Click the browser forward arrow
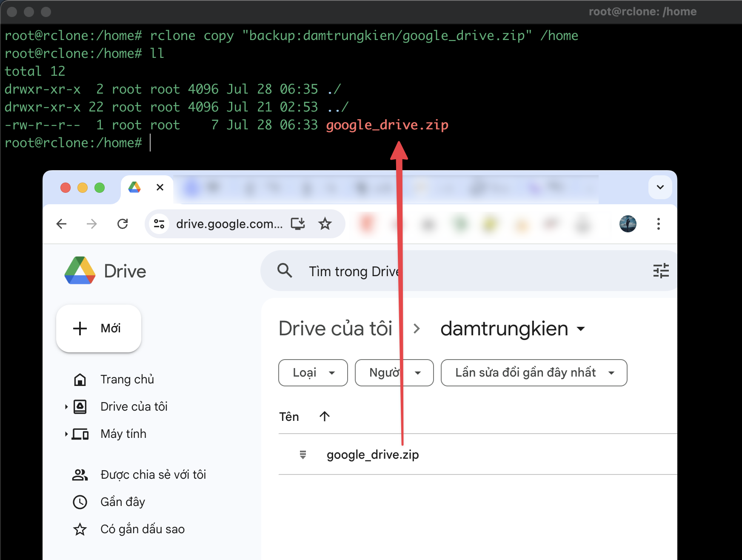This screenshot has width=742, height=560. (x=92, y=224)
